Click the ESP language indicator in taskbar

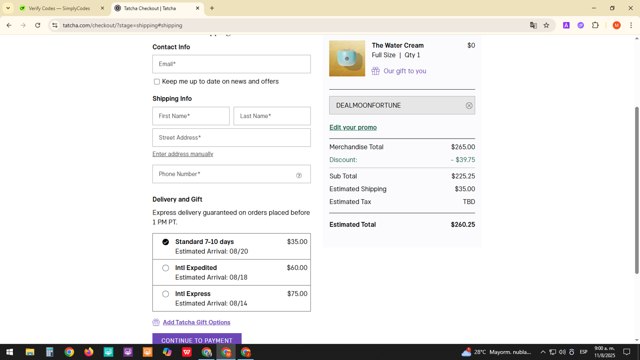(x=583, y=352)
